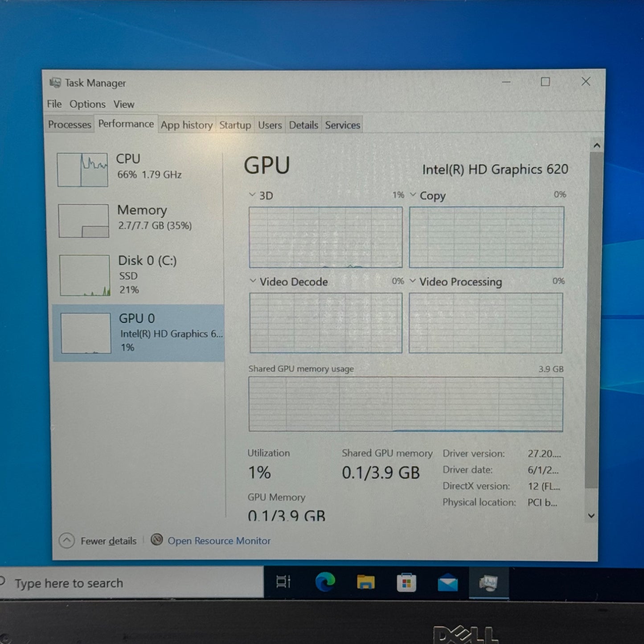Click Task Manager icon in taskbar

tap(488, 582)
